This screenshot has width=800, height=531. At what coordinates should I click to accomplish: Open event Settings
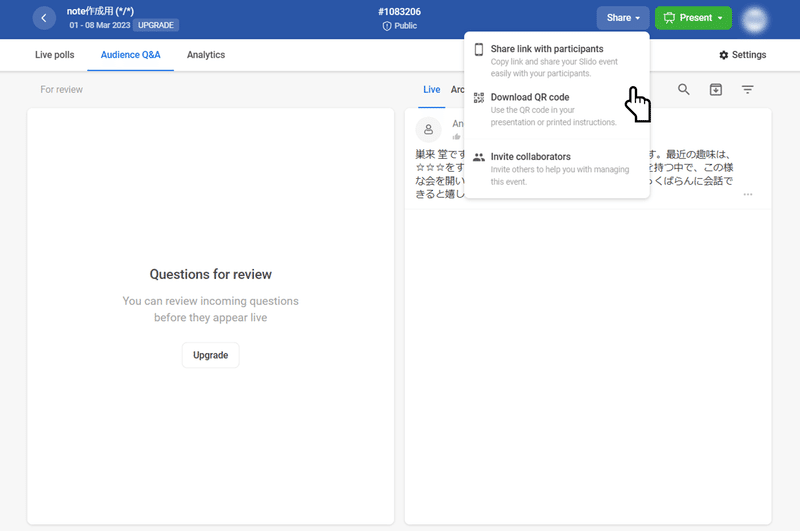coord(742,55)
